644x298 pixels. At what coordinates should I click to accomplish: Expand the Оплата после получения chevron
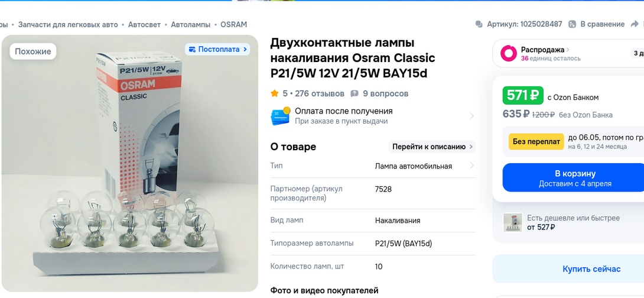tap(471, 116)
